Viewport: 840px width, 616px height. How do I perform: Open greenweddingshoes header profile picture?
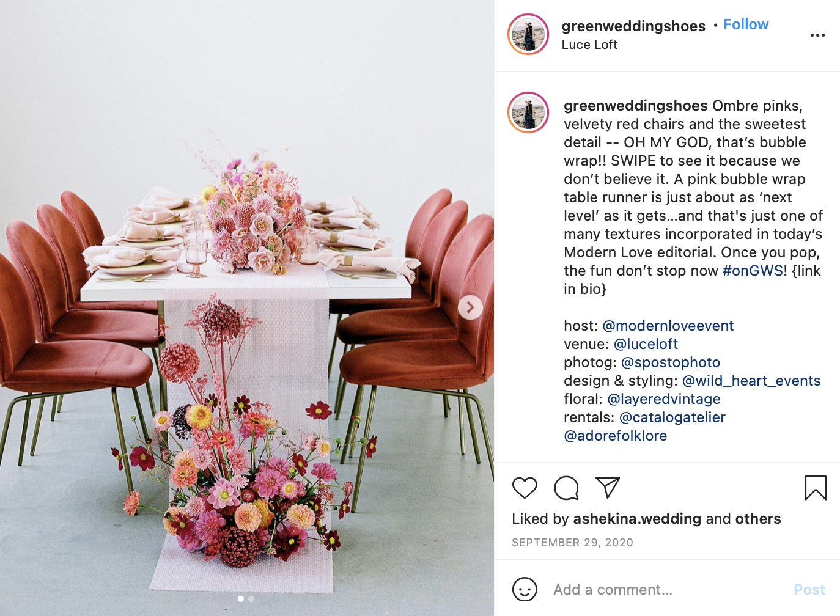[528, 34]
